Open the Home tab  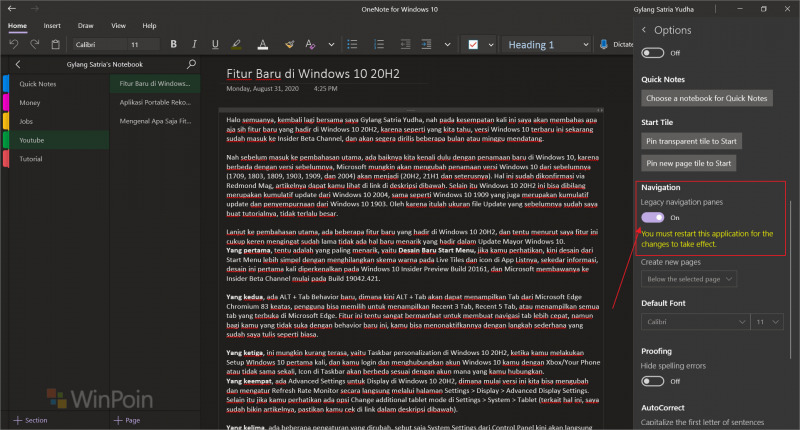[x=17, y=26]
